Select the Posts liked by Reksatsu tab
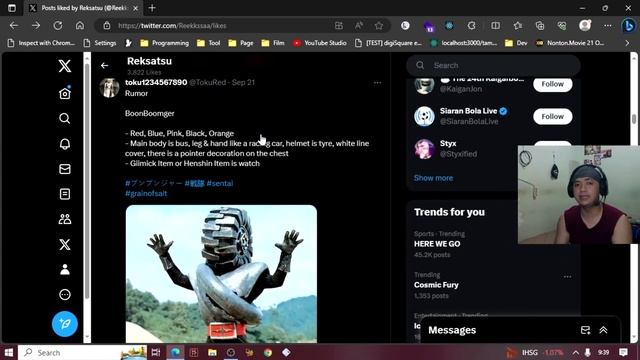The width and height of the screenshot is (640, 360). (84, 8)
